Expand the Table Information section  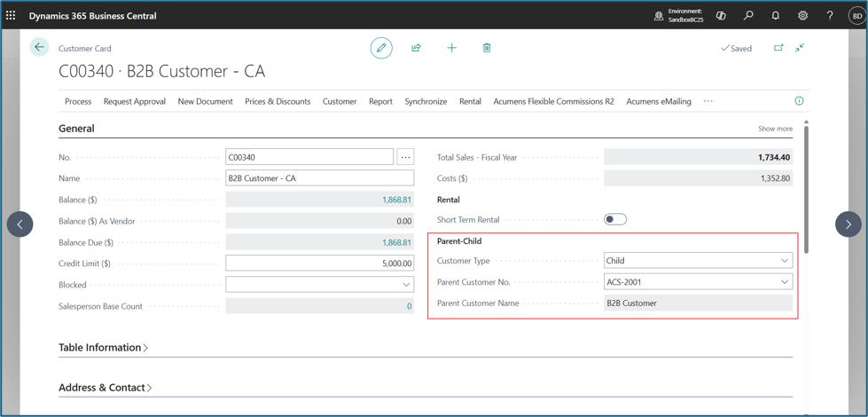104,348
